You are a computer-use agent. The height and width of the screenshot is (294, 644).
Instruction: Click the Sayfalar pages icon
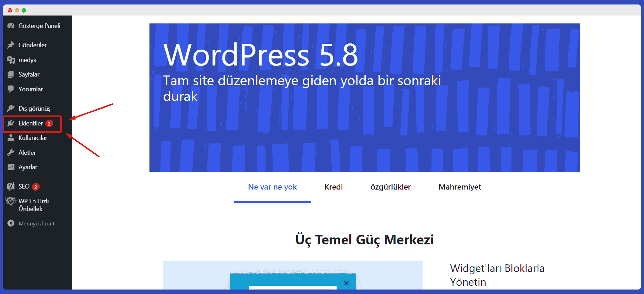pos(11,74)
